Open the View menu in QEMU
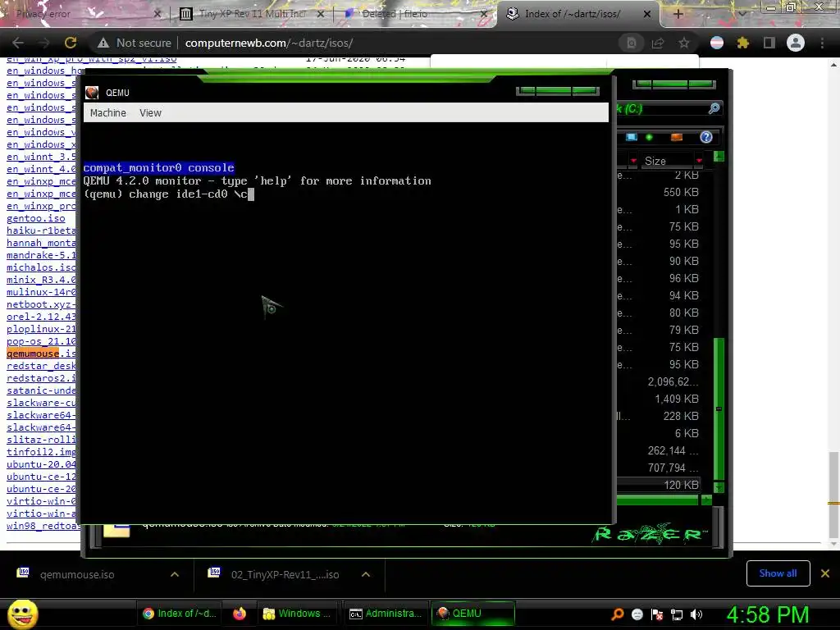Screen dimensions: 840x630 click(150, 113)
